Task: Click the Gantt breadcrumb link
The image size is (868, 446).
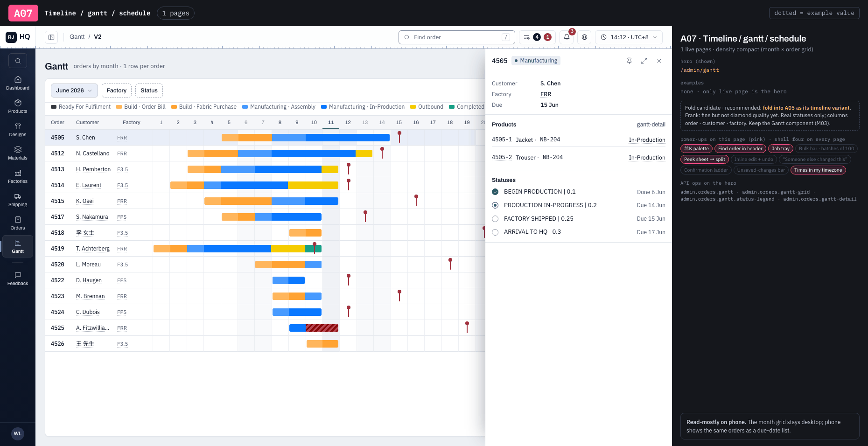Action: point(77,37)
